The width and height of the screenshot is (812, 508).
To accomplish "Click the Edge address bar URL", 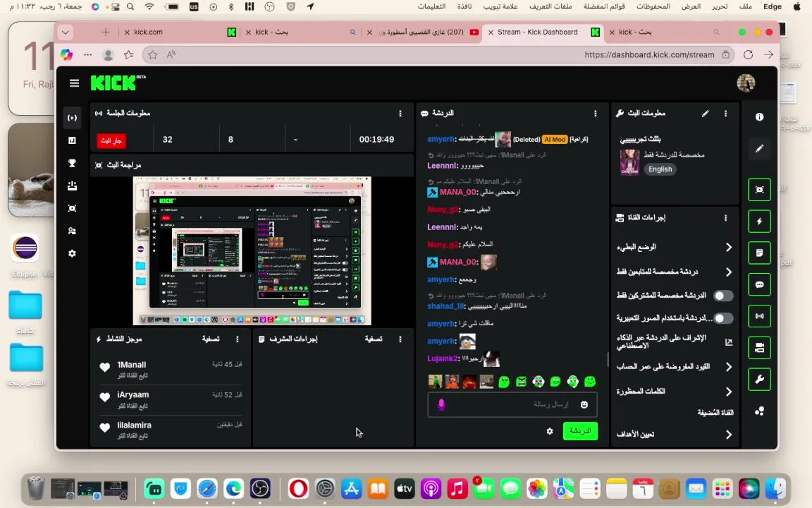I will pos(649,54).
